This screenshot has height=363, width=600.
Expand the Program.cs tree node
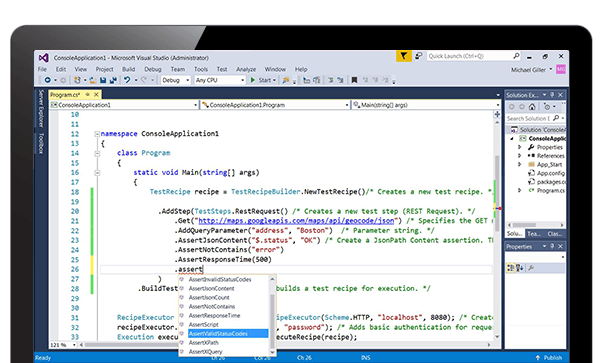pos(520,190)
